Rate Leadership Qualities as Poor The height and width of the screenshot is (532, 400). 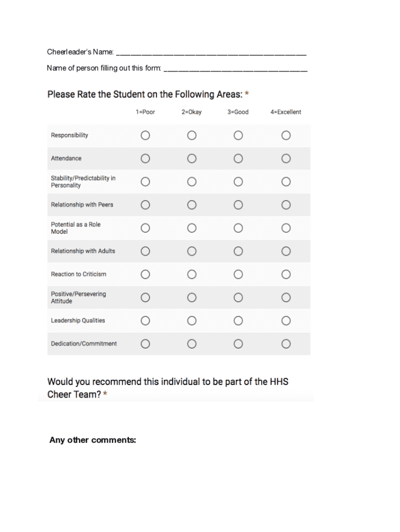click(x=145, y=321)
